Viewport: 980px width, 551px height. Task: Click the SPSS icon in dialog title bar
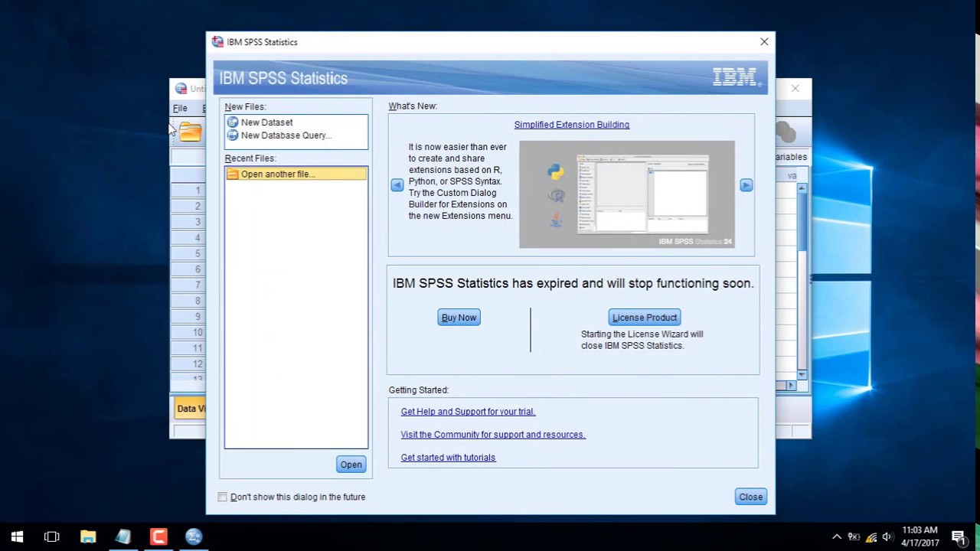coord(218,42)
